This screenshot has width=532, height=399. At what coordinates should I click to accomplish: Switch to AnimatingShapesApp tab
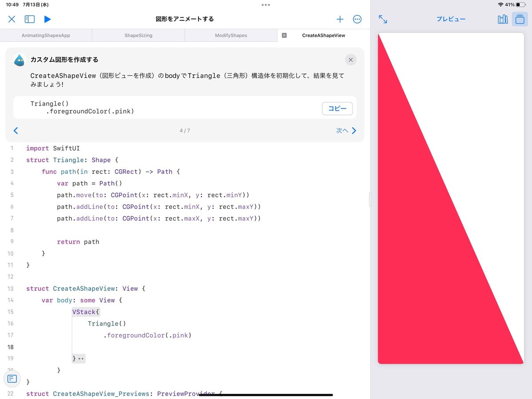(46, 35)
